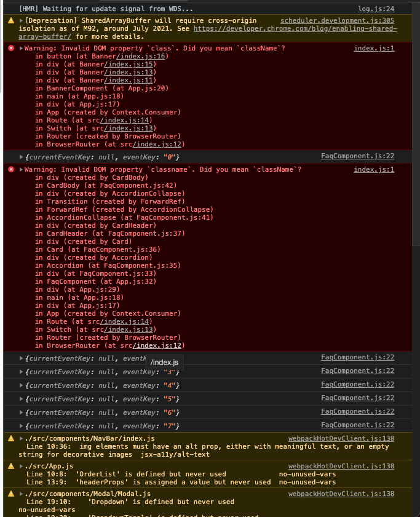Click the "in CardBody (at FaqComponent.js:42)" stack line
420x517 pixels.
pyautogui.click(x=106, y=186)
